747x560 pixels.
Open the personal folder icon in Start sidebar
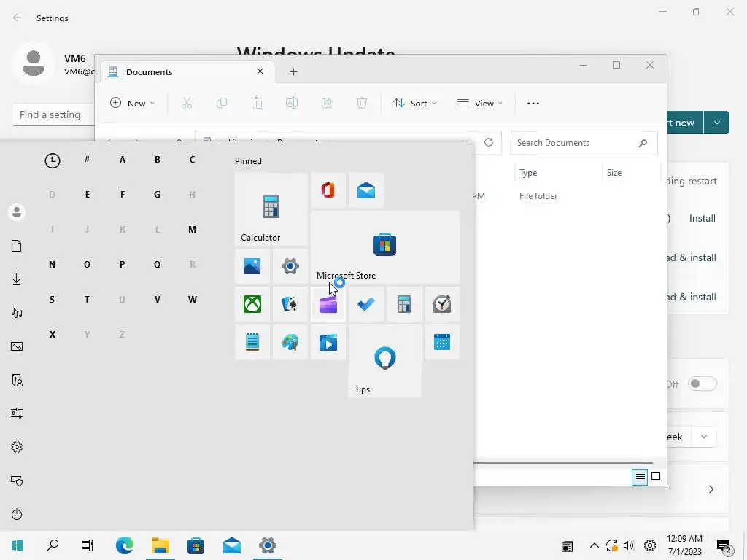tap(17, 380)
